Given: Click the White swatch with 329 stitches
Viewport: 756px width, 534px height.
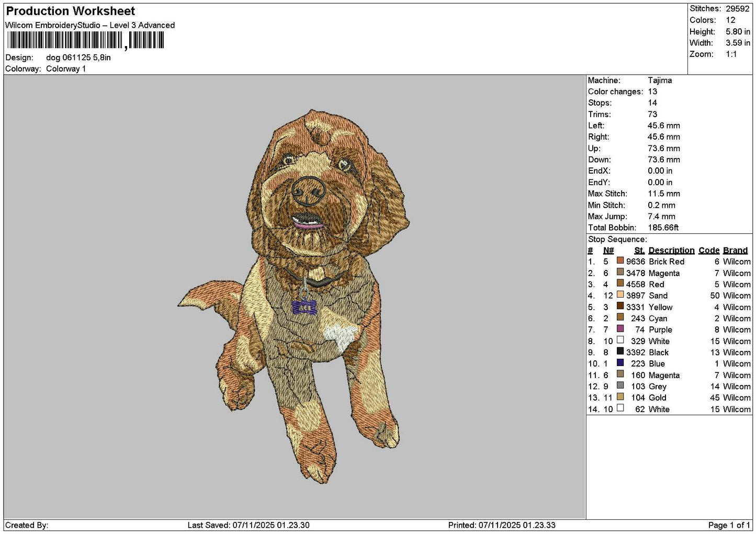Looking at the screenshot, I should [x=620, y=340].
